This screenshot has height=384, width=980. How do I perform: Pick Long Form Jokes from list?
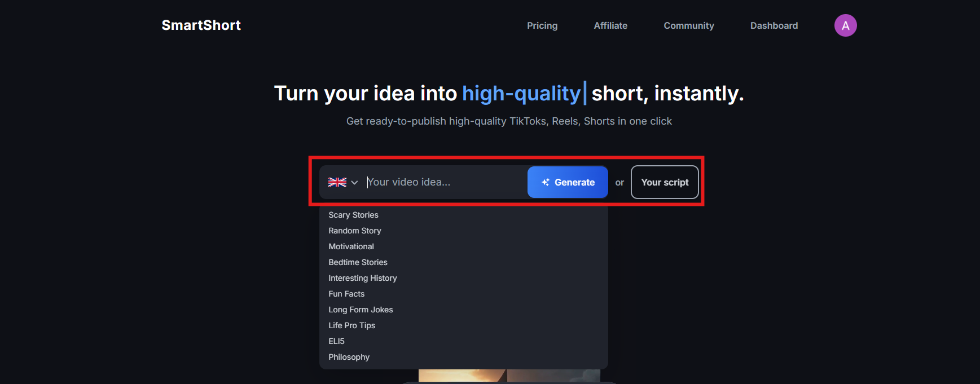[361, 310]
